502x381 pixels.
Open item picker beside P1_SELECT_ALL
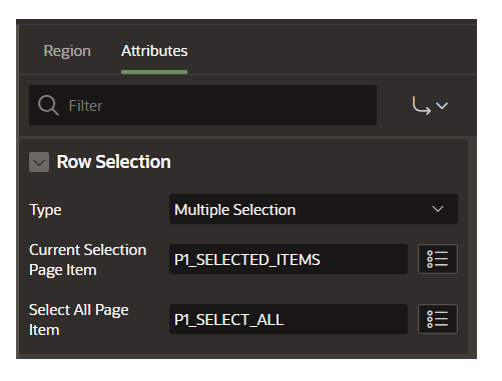point(438,319)
